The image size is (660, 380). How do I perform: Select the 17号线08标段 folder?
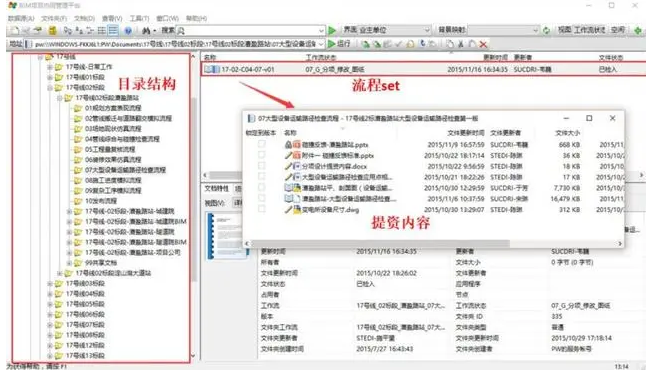[x=85, y=335]
